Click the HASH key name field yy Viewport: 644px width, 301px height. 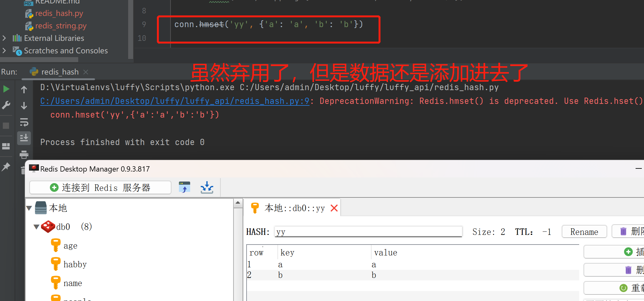pyautogui.click(x=368, y=232)
